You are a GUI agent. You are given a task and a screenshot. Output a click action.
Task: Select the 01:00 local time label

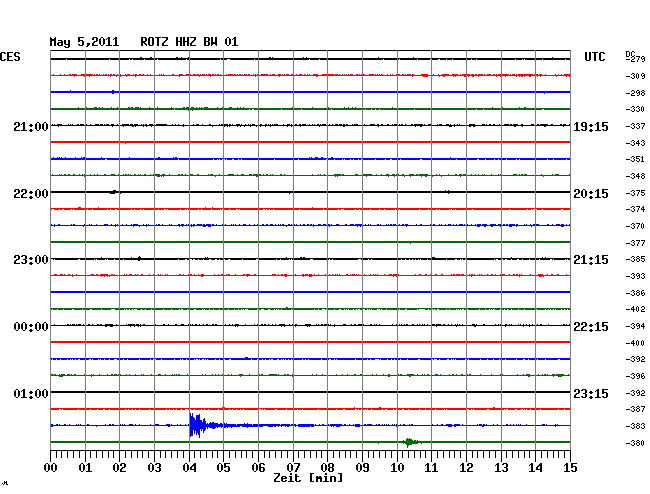click(x=31, y=393)
